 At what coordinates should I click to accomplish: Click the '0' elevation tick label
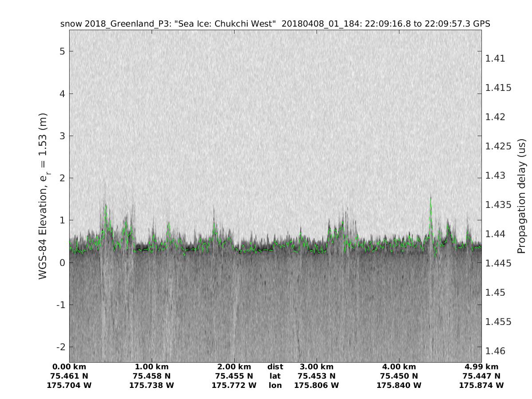point(63,262)
